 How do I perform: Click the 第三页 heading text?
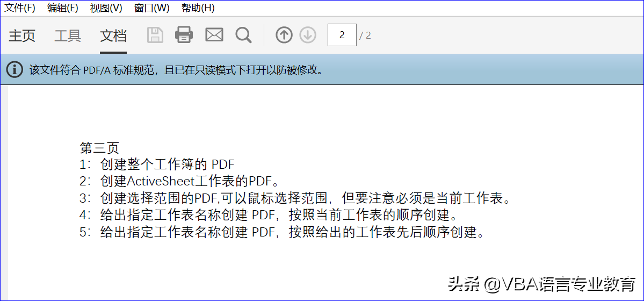click(x=99, y=148)
